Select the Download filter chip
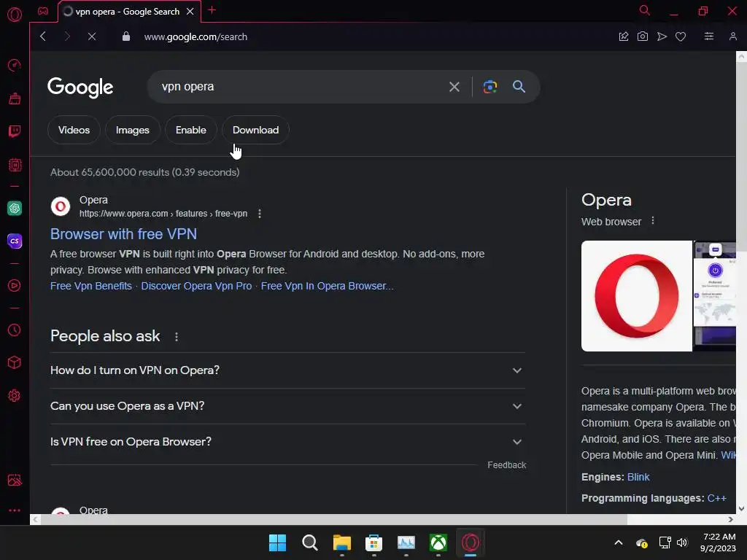The image size is (747, 560). (255, 130)
